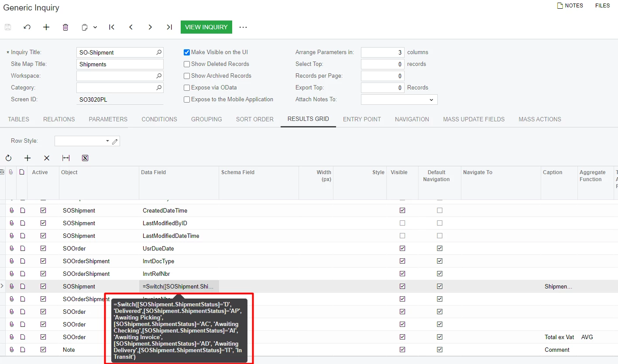
Task: Open the Row Style dropdown arrow
Action: [x=107, y=141]
